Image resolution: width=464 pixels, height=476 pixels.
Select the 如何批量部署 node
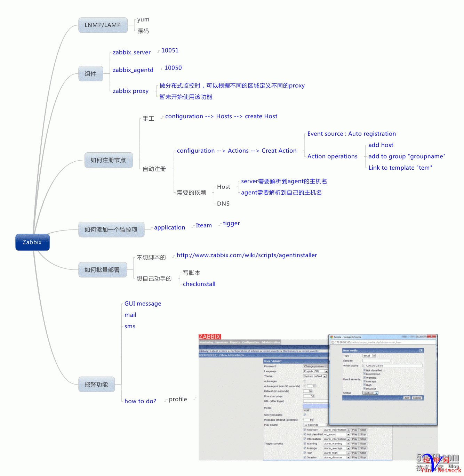102,270
